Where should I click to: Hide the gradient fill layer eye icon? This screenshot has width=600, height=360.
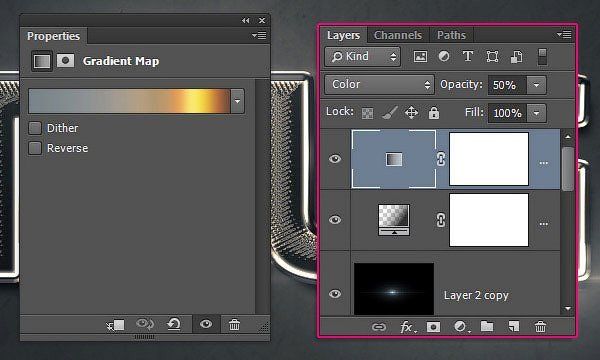[335, 220]
